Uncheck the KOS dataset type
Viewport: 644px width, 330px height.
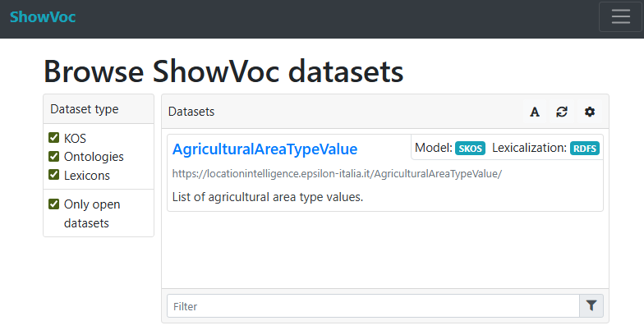click(x=54, y=138)
